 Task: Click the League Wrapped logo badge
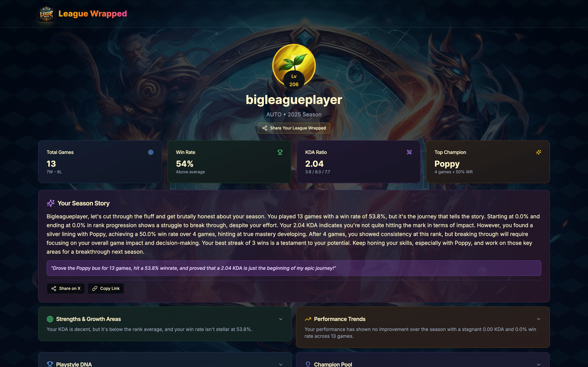(46, 14)
